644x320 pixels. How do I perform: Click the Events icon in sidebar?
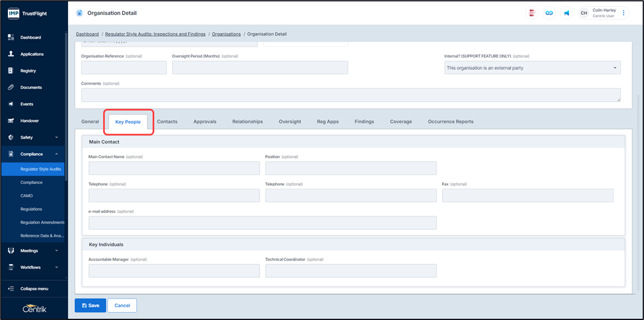11,104
